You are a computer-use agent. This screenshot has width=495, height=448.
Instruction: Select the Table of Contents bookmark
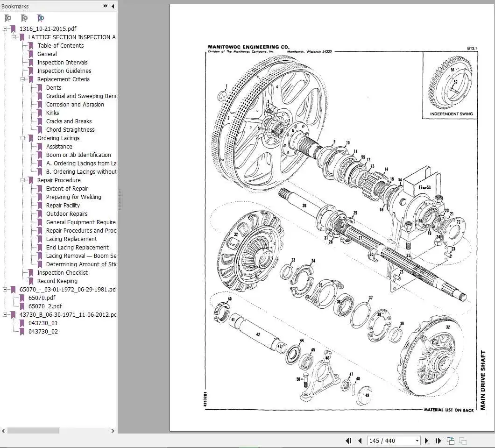click(x=61, y=45)
